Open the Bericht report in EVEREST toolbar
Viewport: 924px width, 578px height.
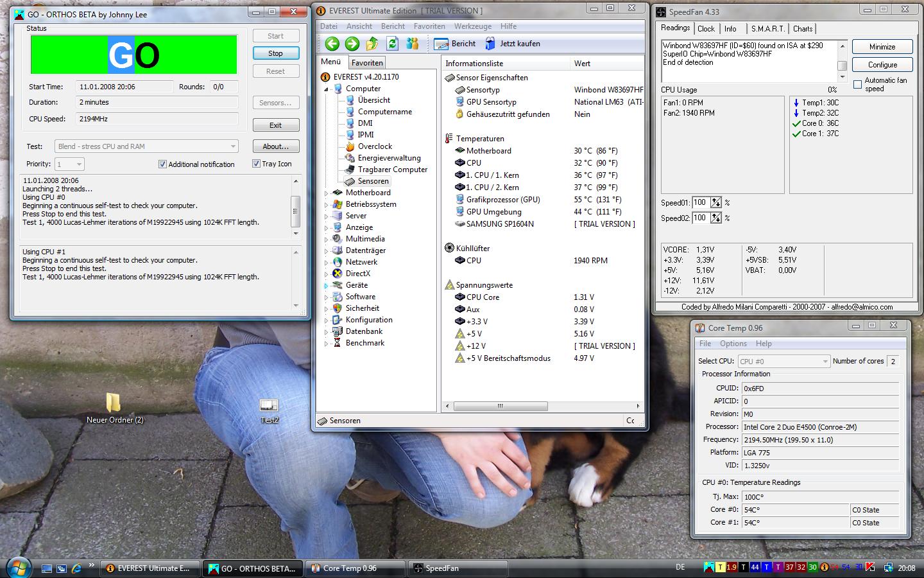click(455, 44)
